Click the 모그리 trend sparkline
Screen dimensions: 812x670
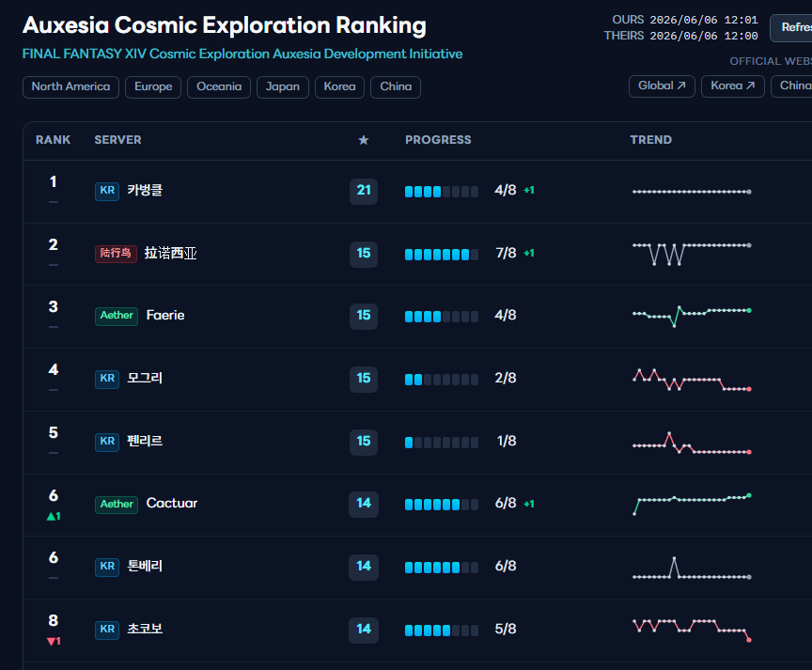pyautogui.click(x=692, y=380)
